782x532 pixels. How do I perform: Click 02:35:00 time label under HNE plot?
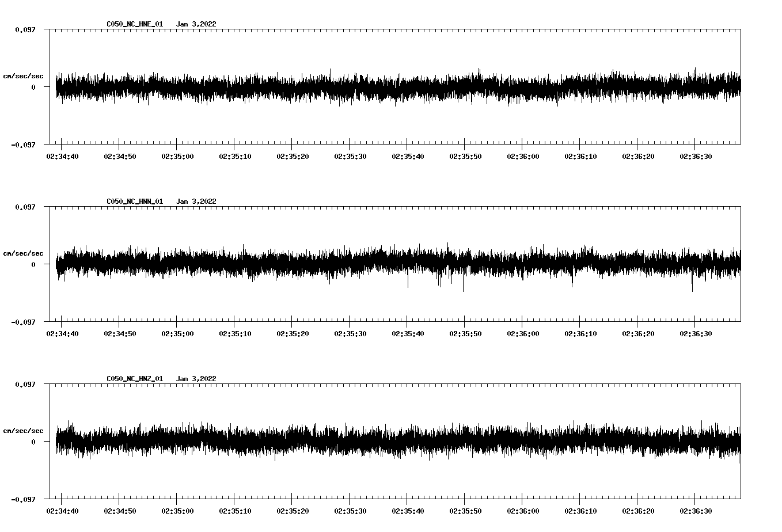click(x=177, y=157)
